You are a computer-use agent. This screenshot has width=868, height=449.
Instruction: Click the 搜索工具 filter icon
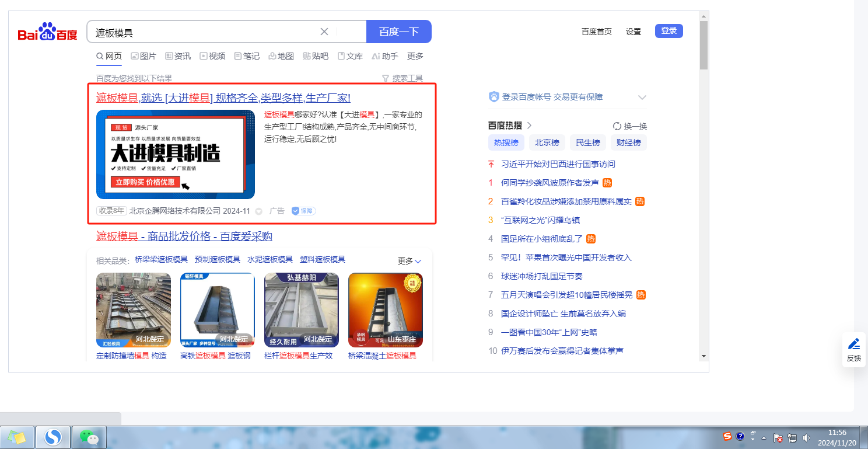(x=385, y=78)
